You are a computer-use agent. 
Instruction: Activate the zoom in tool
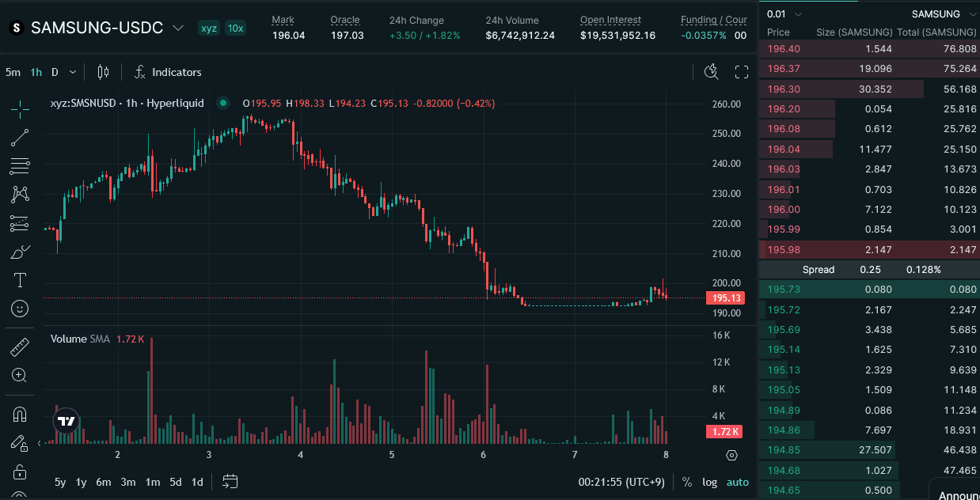click(20, 375)
